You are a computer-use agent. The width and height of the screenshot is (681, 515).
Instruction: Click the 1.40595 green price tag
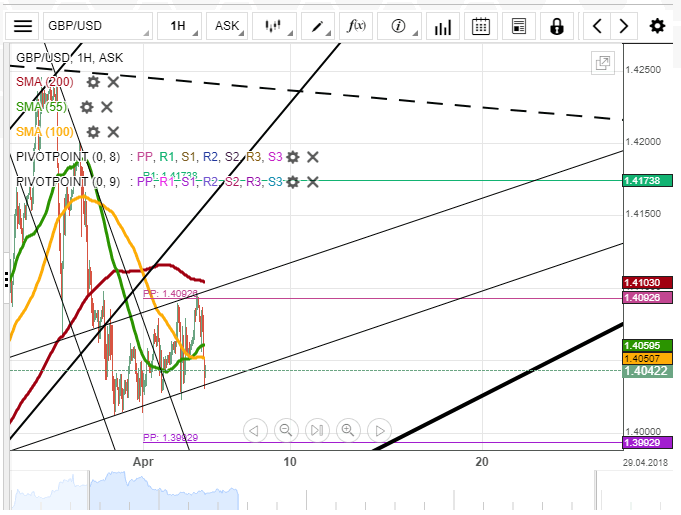click(648, 346)
